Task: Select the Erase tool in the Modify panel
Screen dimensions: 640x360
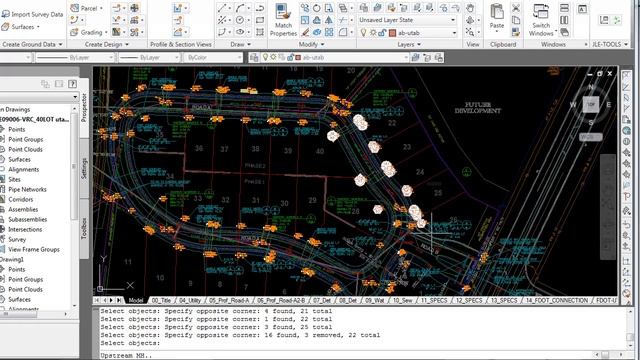Action: click(305, 32)
